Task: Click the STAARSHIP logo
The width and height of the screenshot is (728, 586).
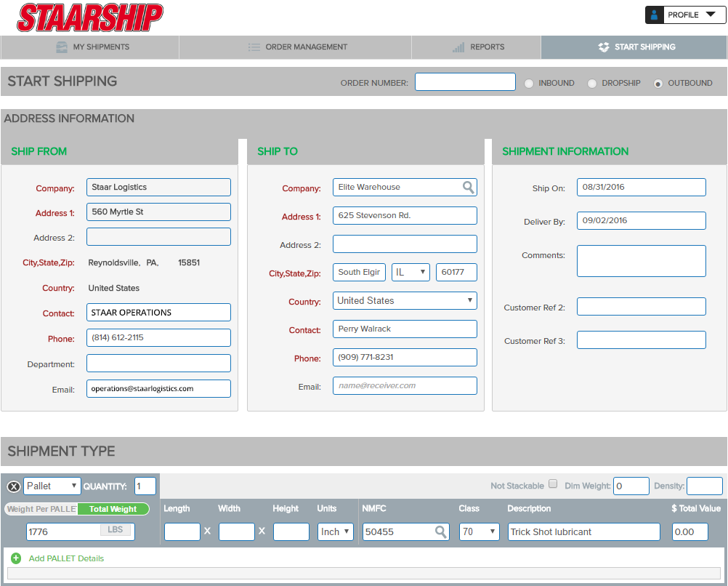Action: click(90, 17)
